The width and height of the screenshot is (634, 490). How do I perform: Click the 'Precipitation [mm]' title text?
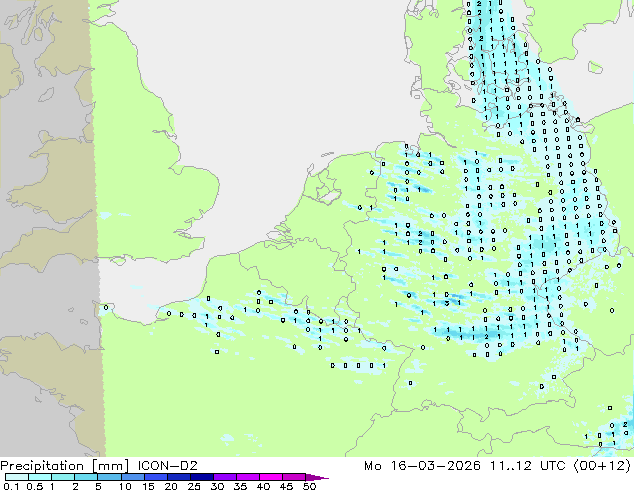(x=65, y=466)
